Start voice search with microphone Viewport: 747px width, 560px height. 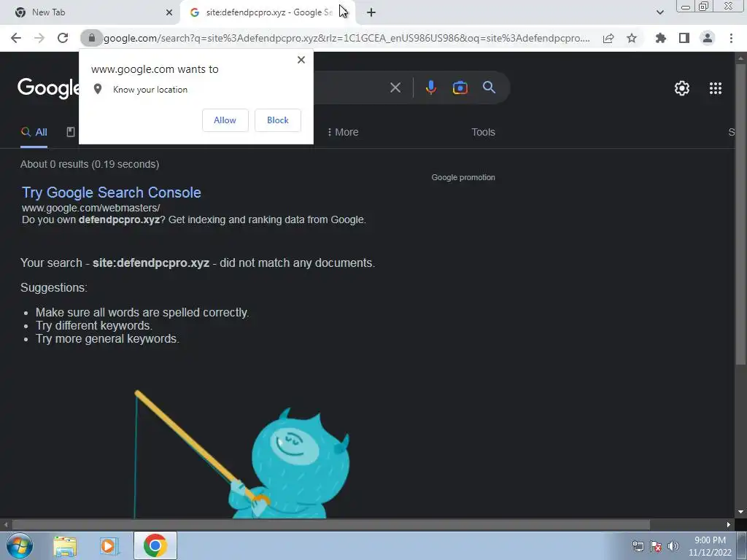pos(430,87)
